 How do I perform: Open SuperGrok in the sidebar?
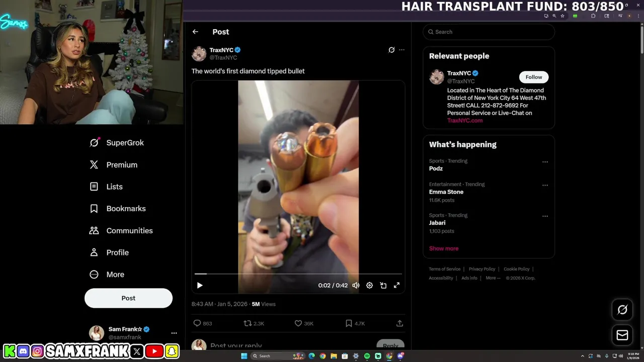pos(117,143)
